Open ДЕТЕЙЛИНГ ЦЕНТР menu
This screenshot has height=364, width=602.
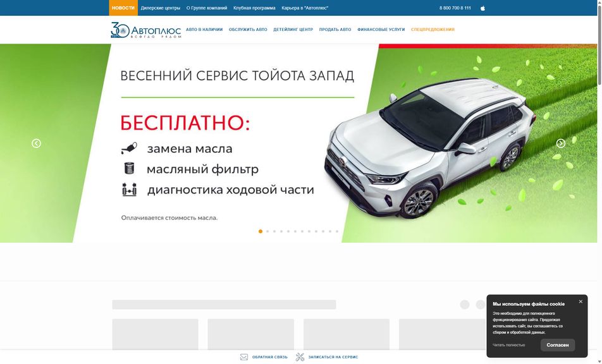click(x=293, y=30)
